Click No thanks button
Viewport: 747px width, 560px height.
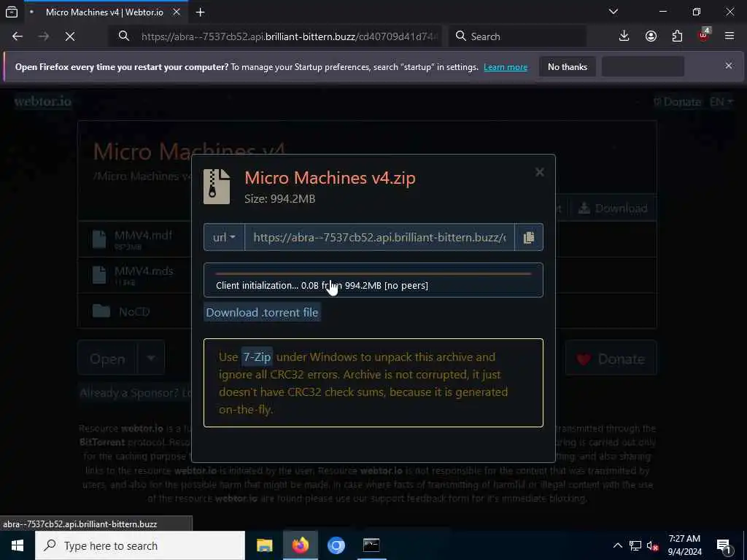click(x=568, y=67)
